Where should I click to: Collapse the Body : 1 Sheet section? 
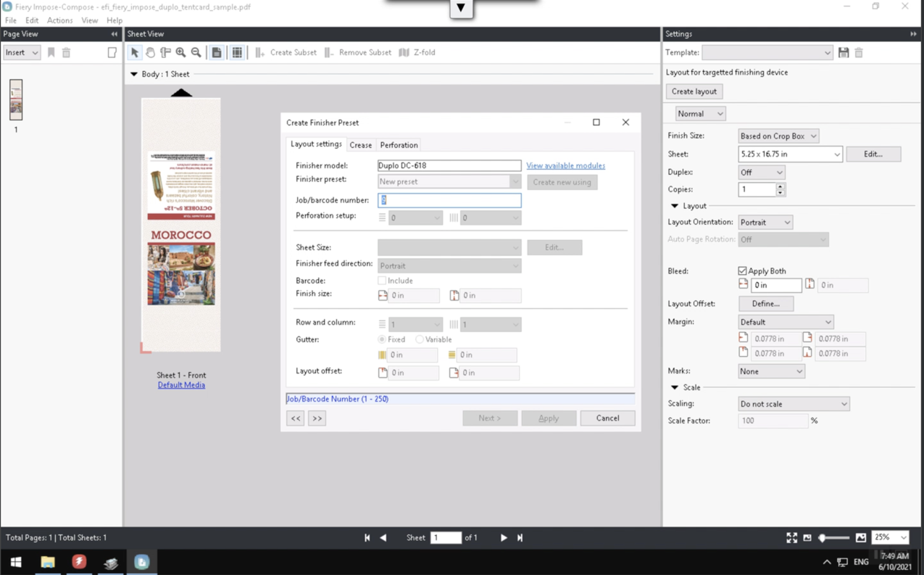point(134,74)
